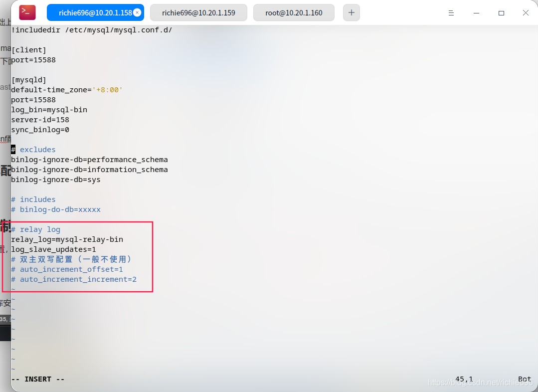The width and height of the screenshot is (538, 392).
Task: Click the !includedir /etc/mysql/mysql.conf.d/ line
Action: [x=92, y=30]
